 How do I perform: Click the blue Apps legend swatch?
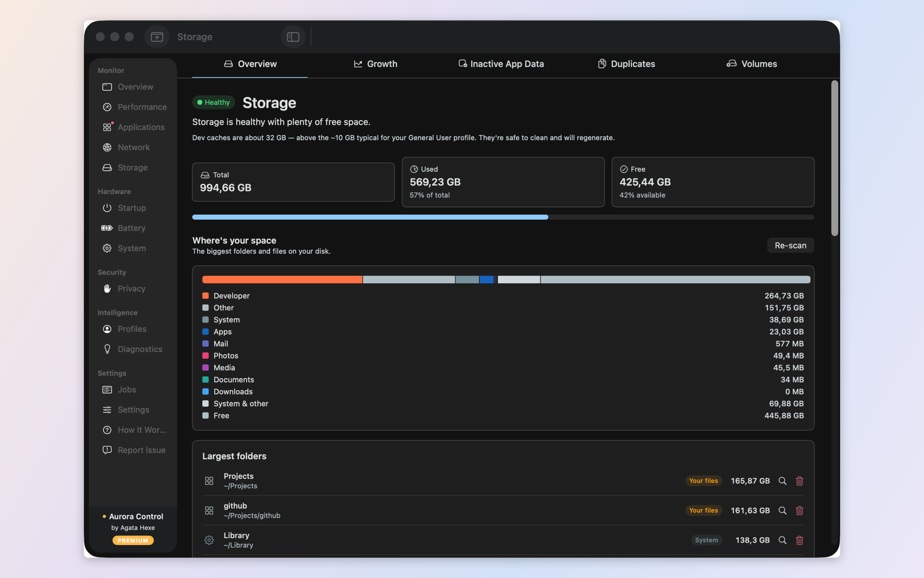(x=205, y=331)
